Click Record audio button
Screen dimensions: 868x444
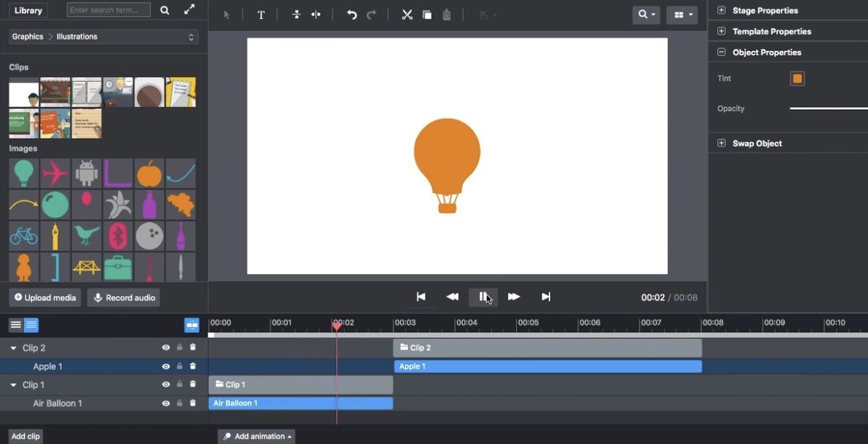click(x=123, y=297)
